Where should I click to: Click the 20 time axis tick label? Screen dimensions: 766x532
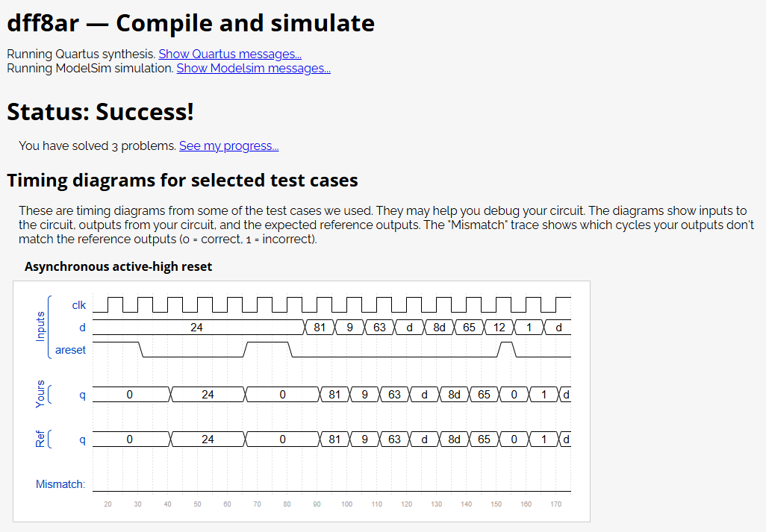[108, 504]
